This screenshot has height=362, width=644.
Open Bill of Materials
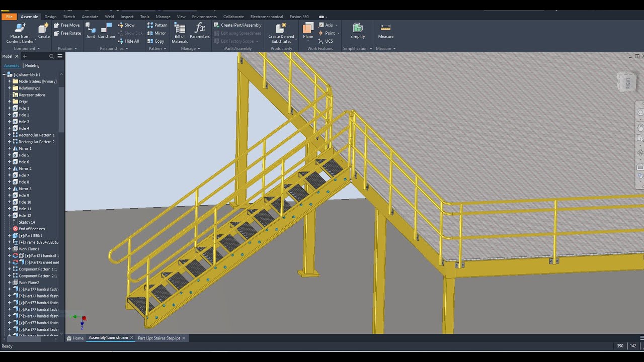click(180, 33)
